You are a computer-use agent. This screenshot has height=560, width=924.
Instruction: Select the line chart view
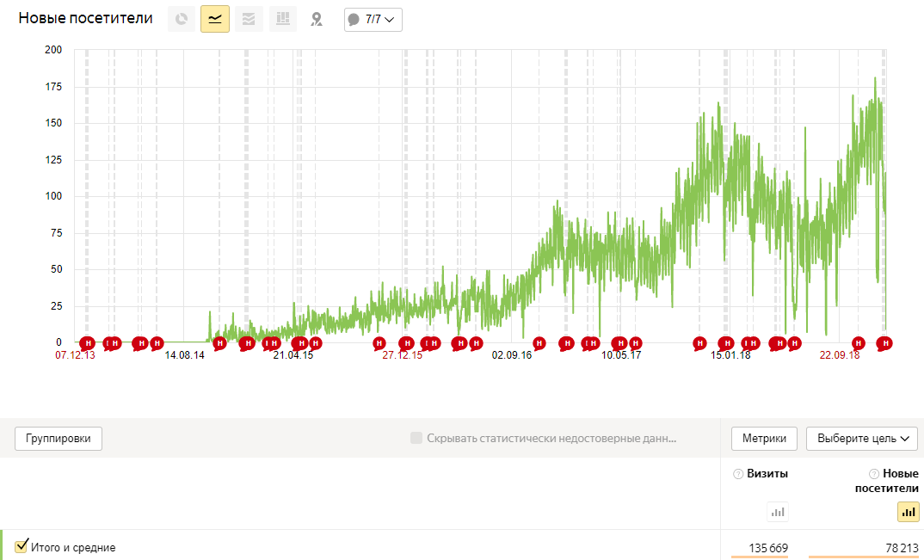(x=215, y=19)
